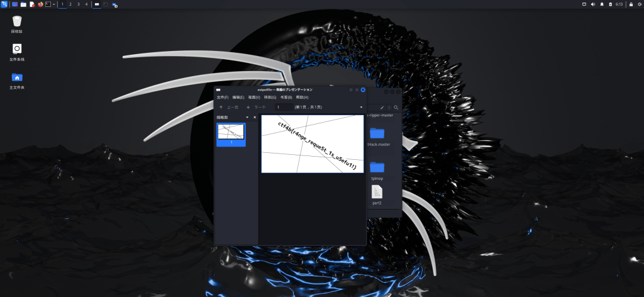Select the tplmap folder in file manager
Viewport: 644px width, 297px height.
(377, 171)
